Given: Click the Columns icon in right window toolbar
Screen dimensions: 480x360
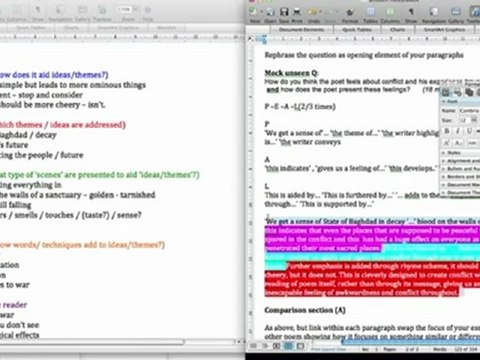Looking at the screenshot, I should (390, 12).
